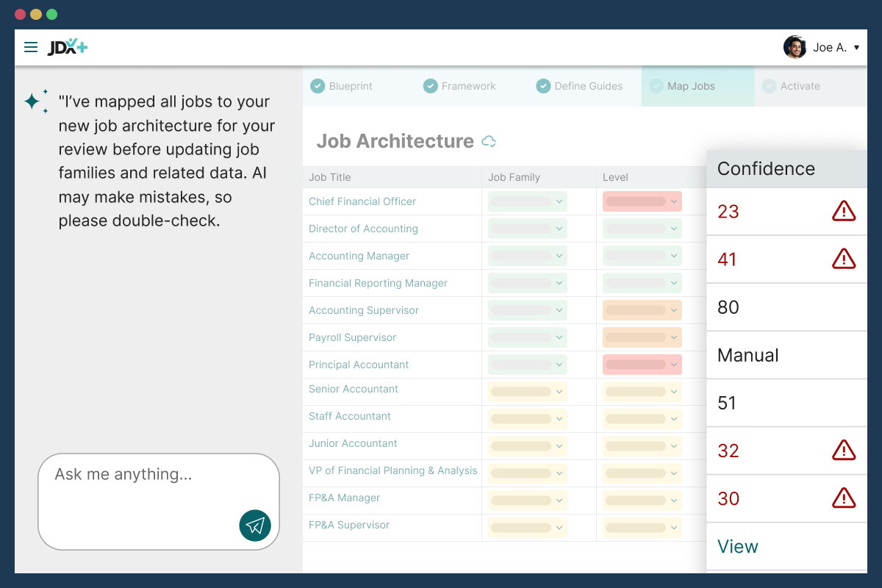This screenshot has height=588, width=882.
Task: Open the Job Family dropdown for Payroll Supervisor
Action: click(526, 337)
